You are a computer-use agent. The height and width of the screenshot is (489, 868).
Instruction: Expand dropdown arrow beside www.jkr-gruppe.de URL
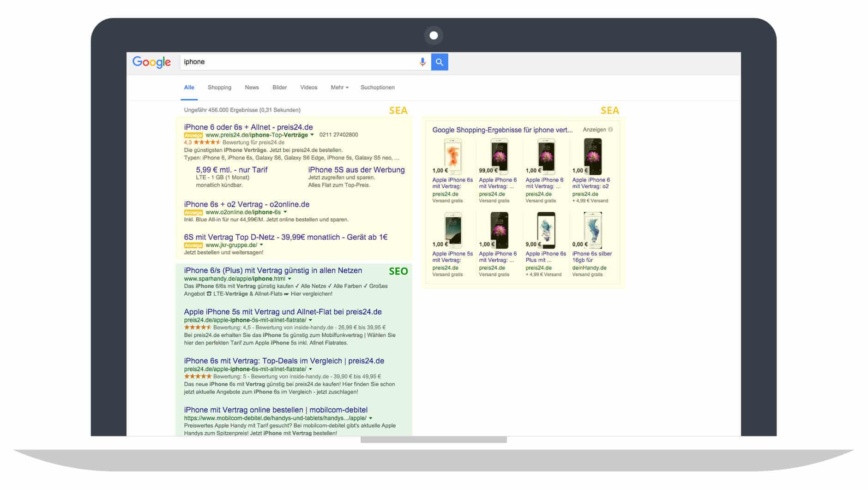click(261, 245)
